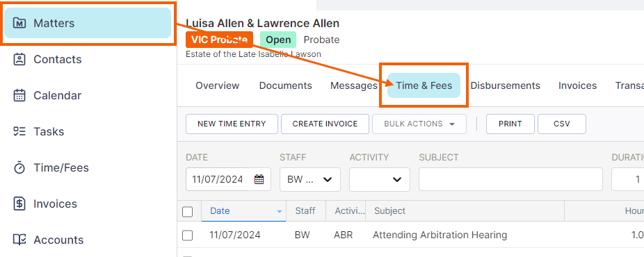Click the Contacts icon in sidebar
This screenshot has width=644, height=257.
(x=19, y=60)
